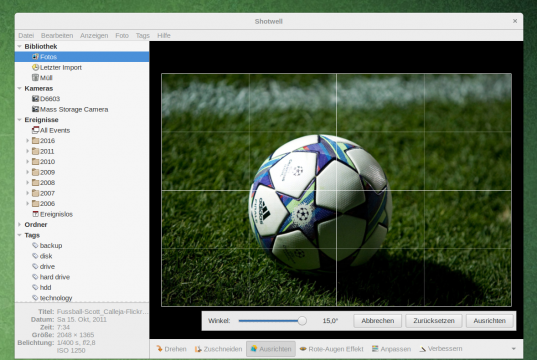The height and width of the screenshot is (360, 537).
Task: Click the Mass Storage Camera icon
Action: coord(35,109)
